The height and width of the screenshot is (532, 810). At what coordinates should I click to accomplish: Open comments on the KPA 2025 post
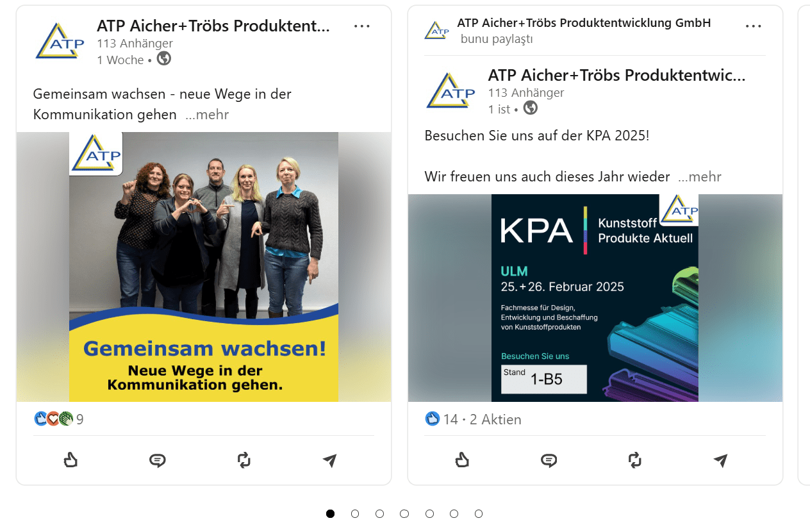click(549, 460)
